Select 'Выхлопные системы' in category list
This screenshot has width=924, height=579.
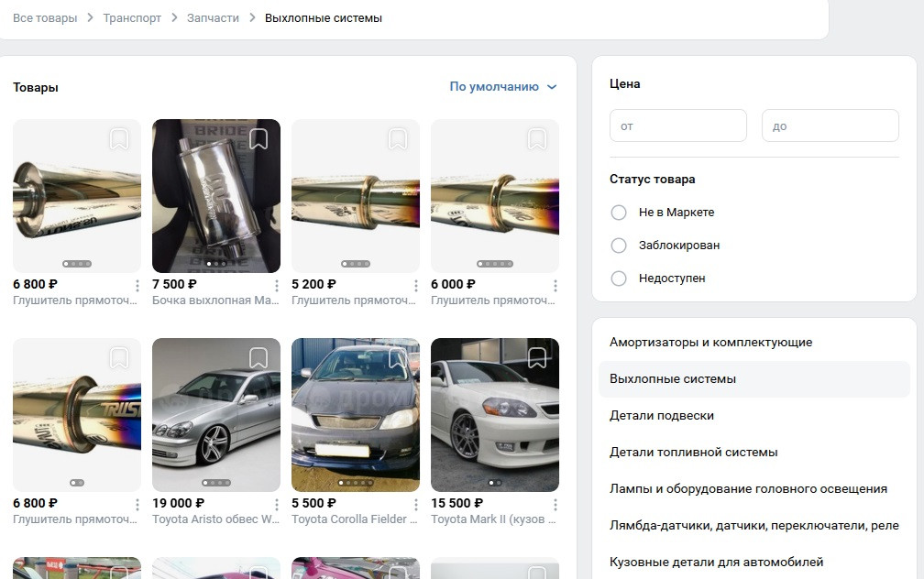754,378
